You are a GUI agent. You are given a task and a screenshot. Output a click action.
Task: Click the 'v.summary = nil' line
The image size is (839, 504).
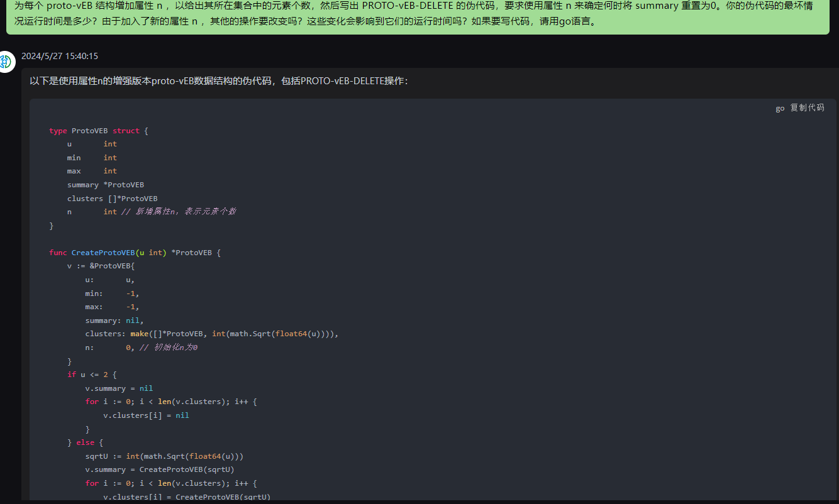[x=119, y=388]
